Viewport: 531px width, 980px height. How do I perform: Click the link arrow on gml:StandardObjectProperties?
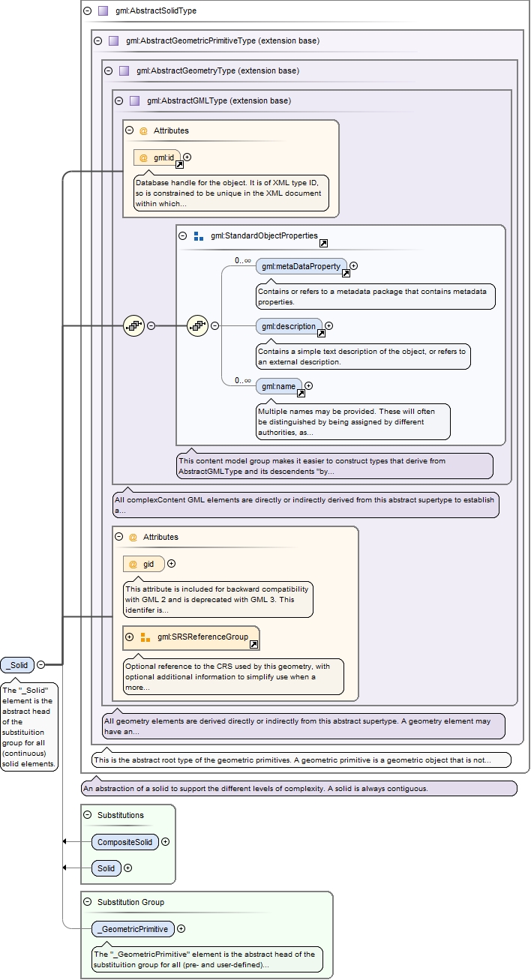click(323, 244)
